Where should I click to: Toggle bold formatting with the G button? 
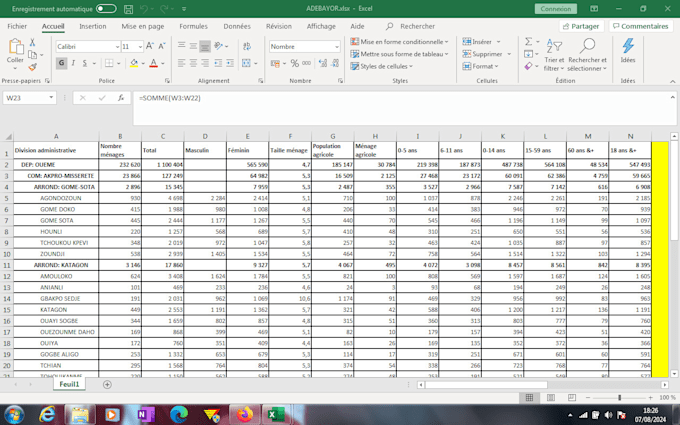click(61, 63)
